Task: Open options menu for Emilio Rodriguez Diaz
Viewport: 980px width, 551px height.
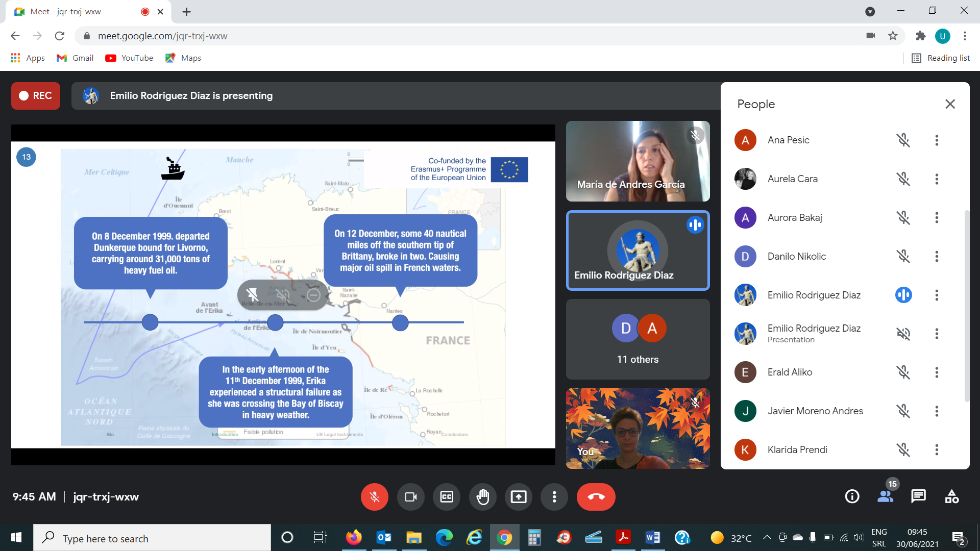Action: tap(937, 295)
